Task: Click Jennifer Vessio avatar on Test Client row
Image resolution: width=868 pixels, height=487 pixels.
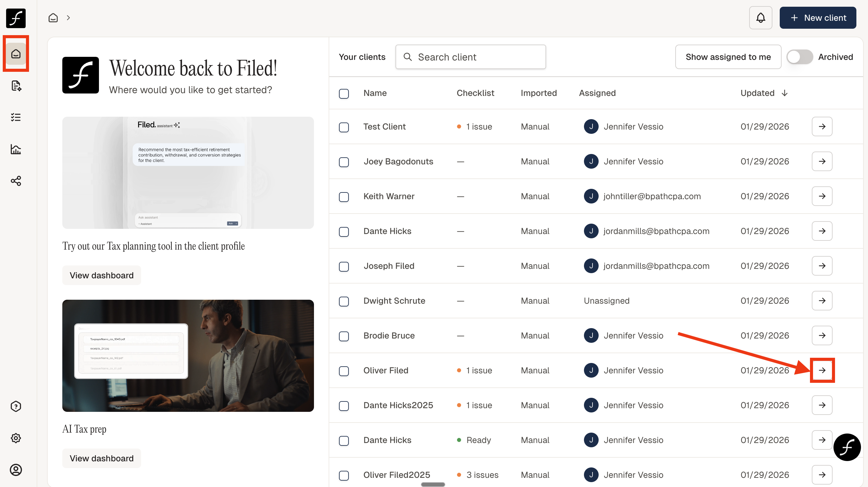Action: [591, 126]
